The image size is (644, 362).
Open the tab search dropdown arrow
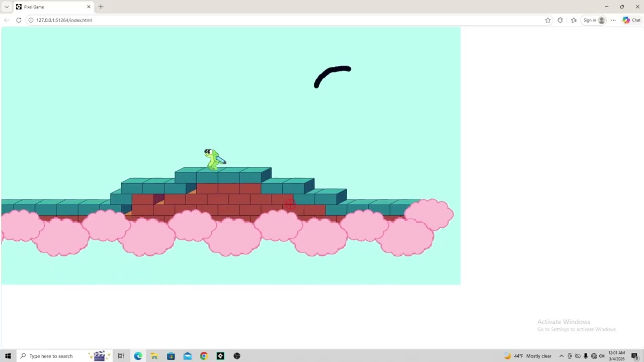(x=7, y=7)
